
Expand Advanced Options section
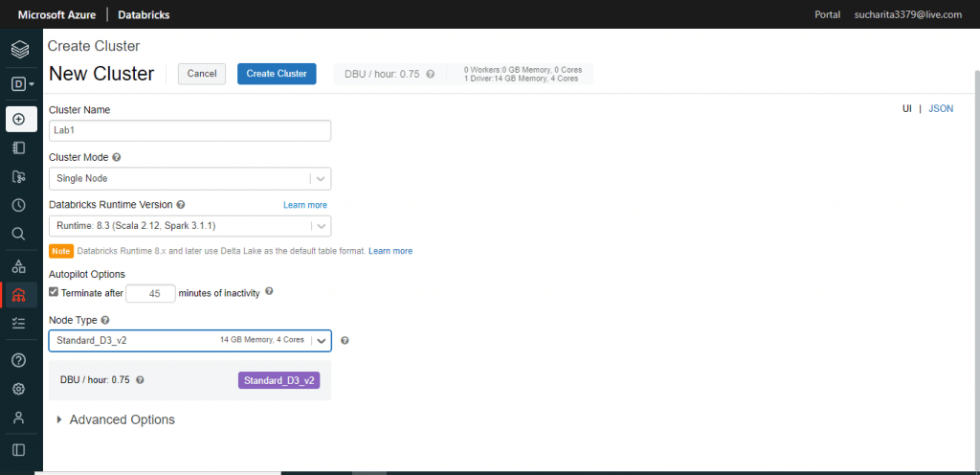click(x=116, y=419)
